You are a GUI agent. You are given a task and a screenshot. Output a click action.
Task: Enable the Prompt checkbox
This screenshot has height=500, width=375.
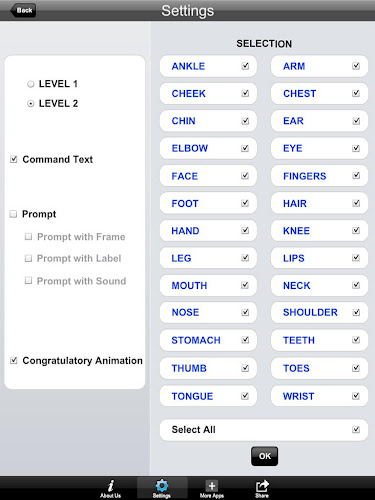coord(13,214)
